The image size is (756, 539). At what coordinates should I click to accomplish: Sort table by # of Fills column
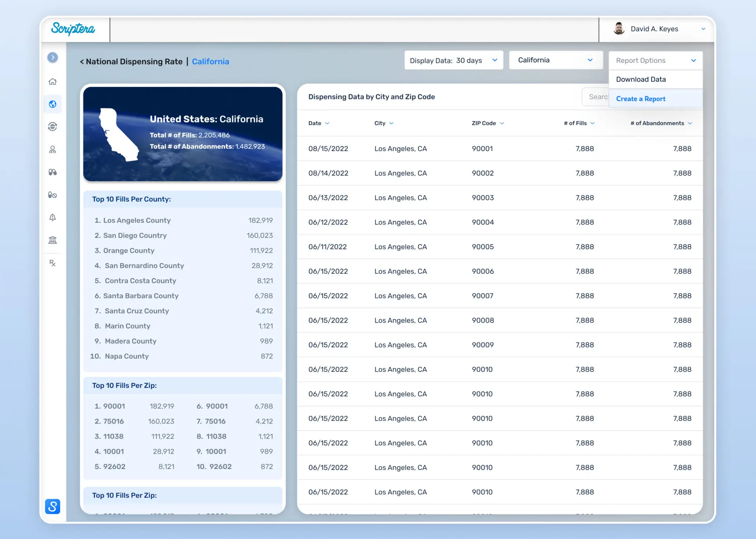(x=579, y=123)
